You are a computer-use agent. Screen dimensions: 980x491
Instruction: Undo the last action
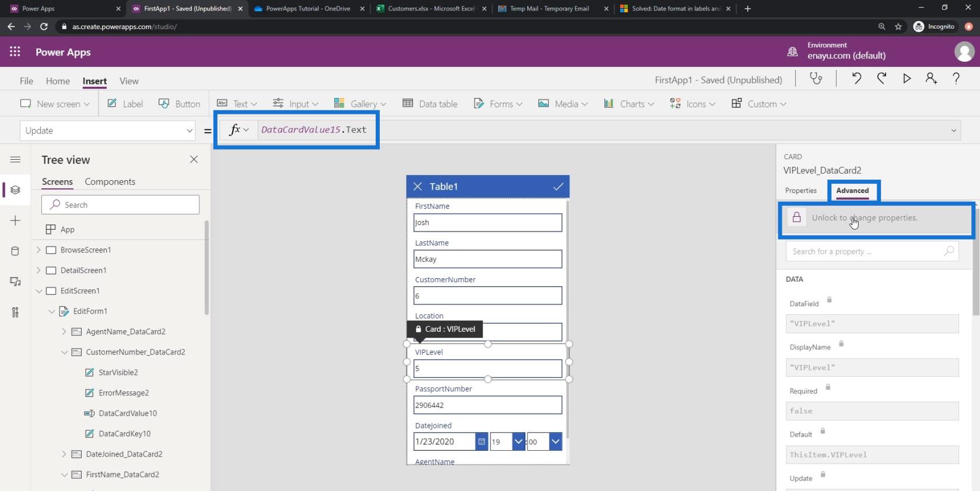coord(856,79)
